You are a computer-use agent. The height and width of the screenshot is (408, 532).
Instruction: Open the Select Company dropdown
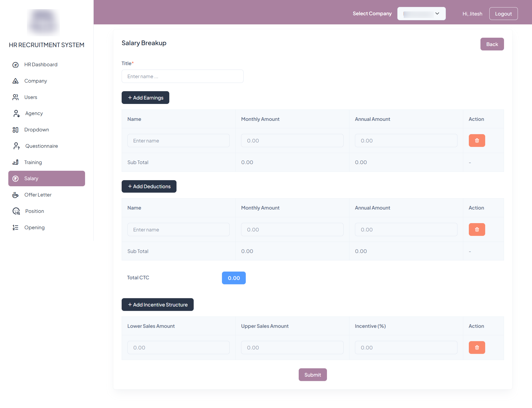pos(421,14)
